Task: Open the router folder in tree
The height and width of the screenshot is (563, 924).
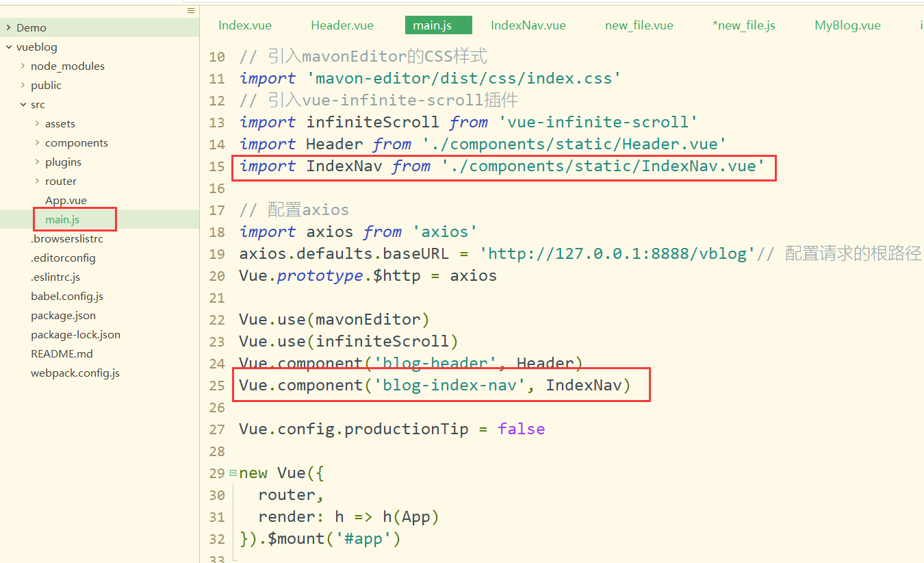Action: pos(37,182)
